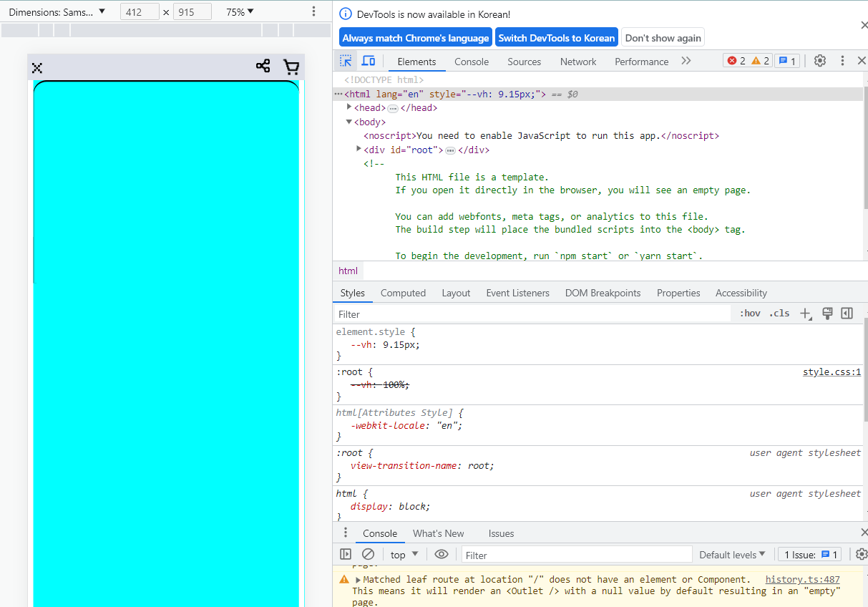Close the console drawer
Image resolution: width=868 pixels, height=607 pixels.
pos(864,533)
